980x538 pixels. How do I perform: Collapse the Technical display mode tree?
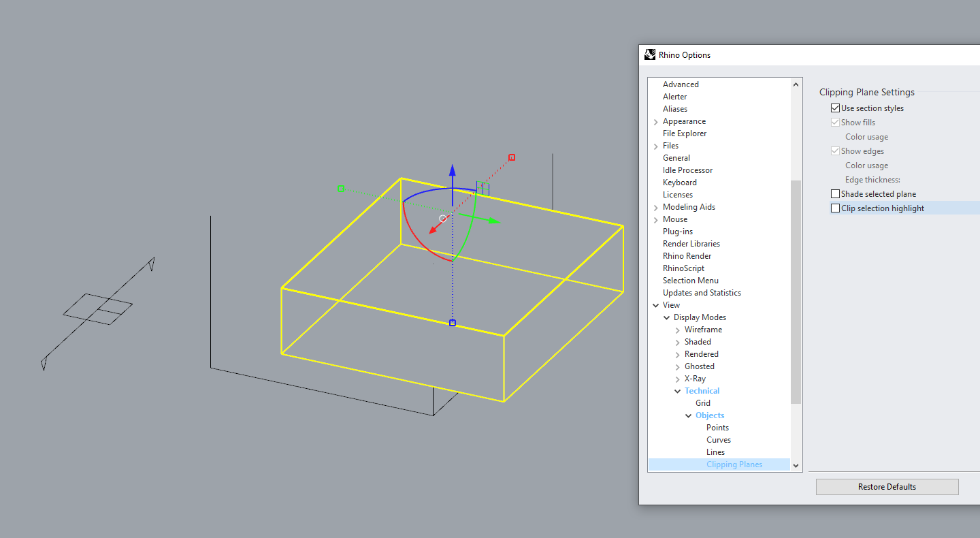676,390
